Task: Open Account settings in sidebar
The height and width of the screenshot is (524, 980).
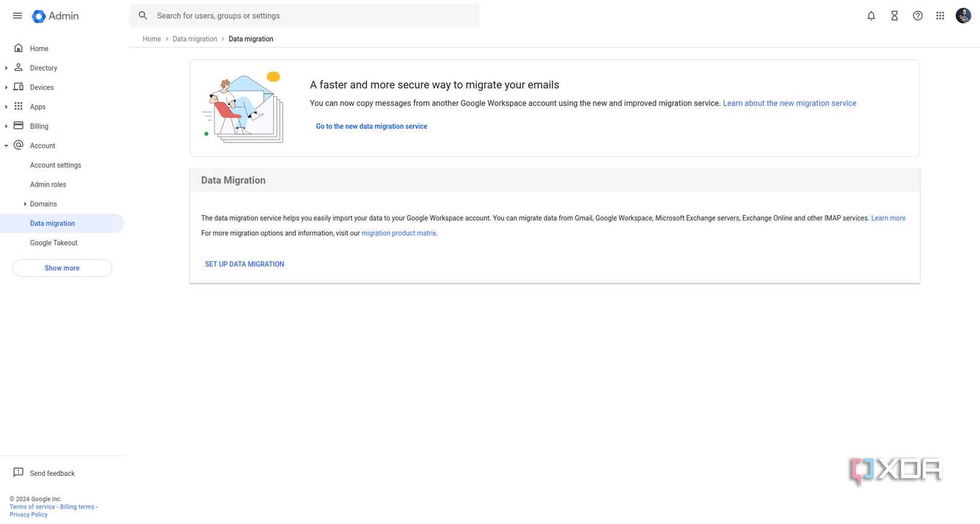Action: pyautogui.click(x=55, y=165)
